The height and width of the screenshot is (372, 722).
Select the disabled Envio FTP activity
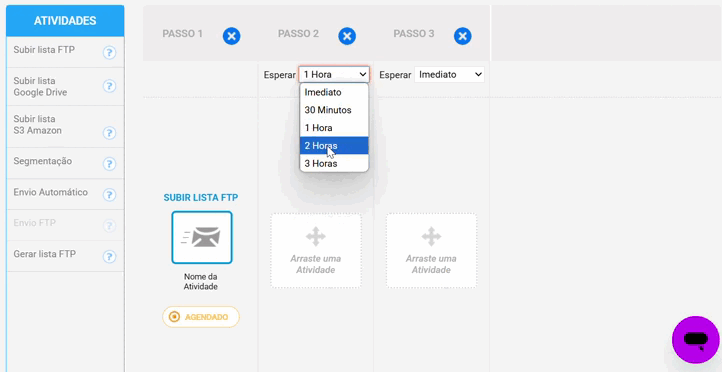65,225
